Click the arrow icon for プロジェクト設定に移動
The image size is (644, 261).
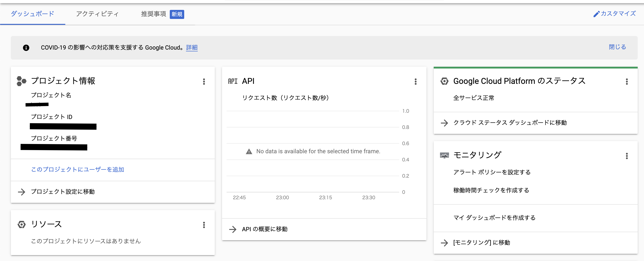(22, 192)
